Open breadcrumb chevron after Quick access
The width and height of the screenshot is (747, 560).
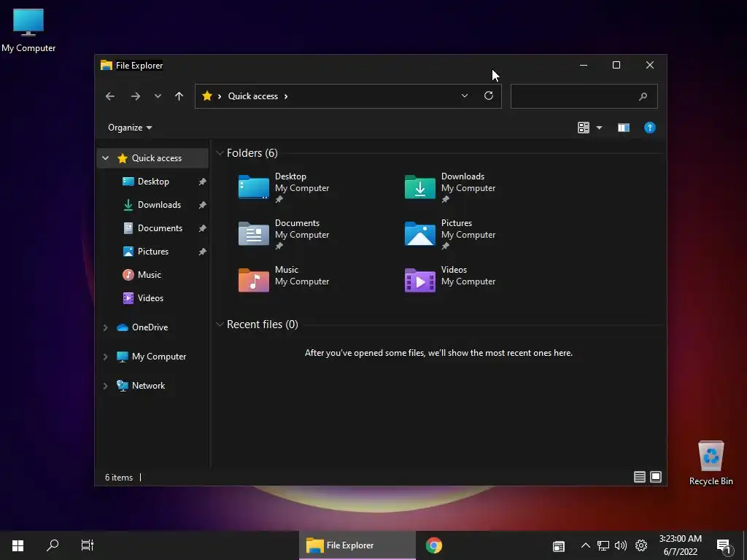click(286, 96)
